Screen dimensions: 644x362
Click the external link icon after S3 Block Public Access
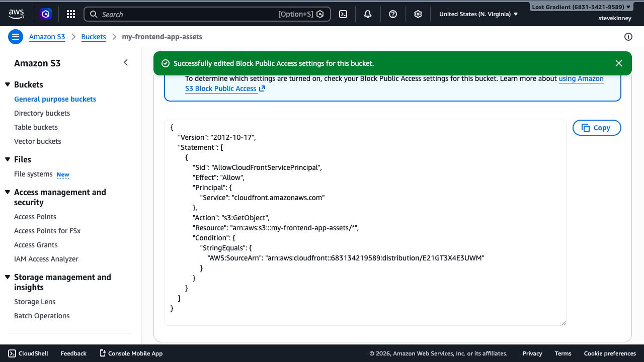pyautogui.click(x=262, y=88)
